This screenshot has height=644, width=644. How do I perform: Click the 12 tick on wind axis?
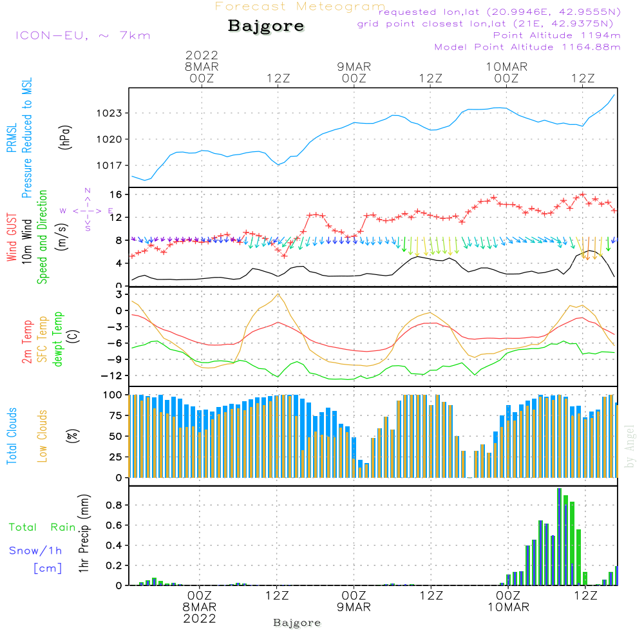[x=116, y=218]
